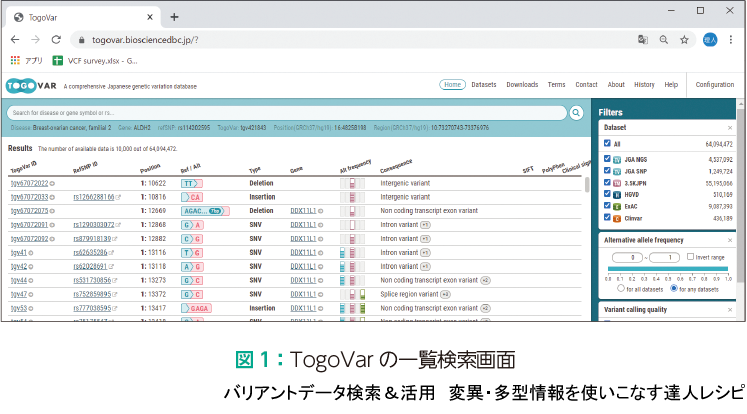Collapse the Dataset filter panel
Image resolution: width=747 pixels, height=414 pixels.
[x=730, y=128]
